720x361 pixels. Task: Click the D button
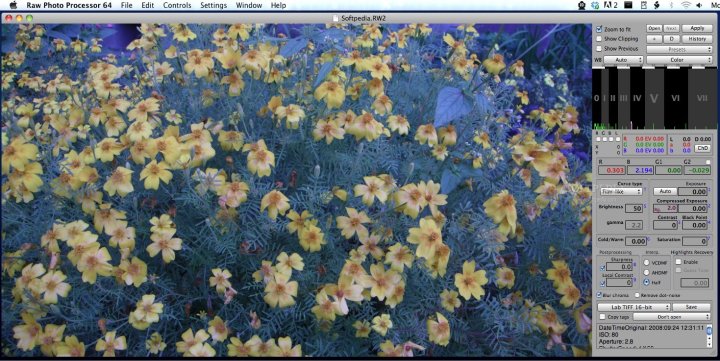(671, 39)
